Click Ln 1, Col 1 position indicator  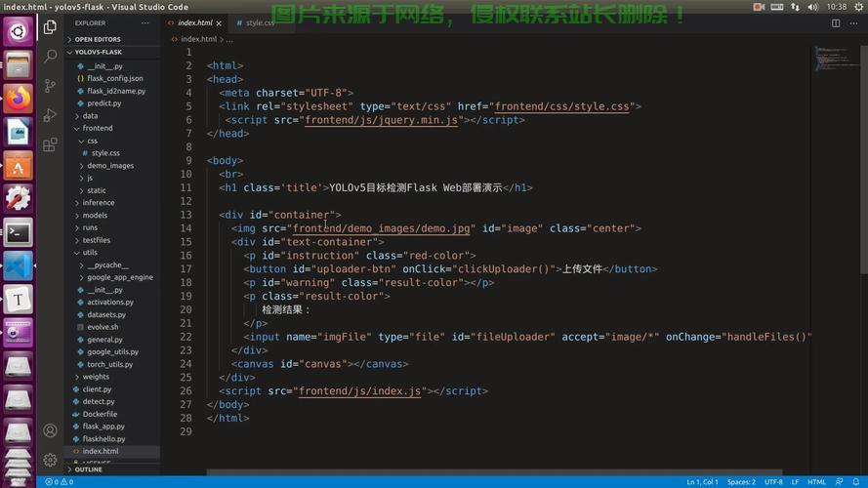pyautogui.click(x=702, y=482)
